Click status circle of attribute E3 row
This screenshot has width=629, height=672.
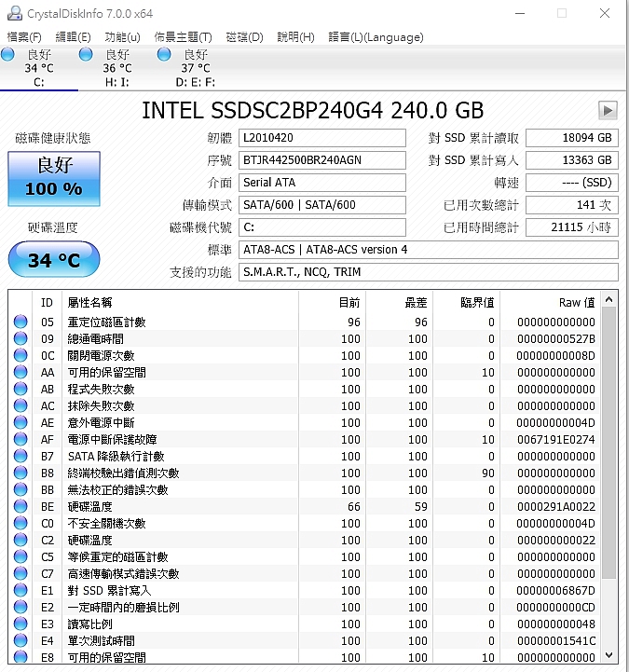(21, 624)
